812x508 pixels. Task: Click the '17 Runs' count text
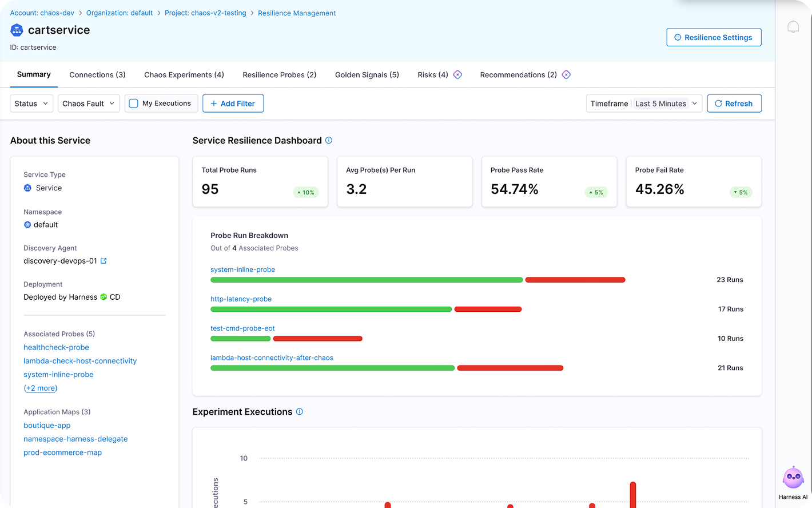click(x=731, y=309)
